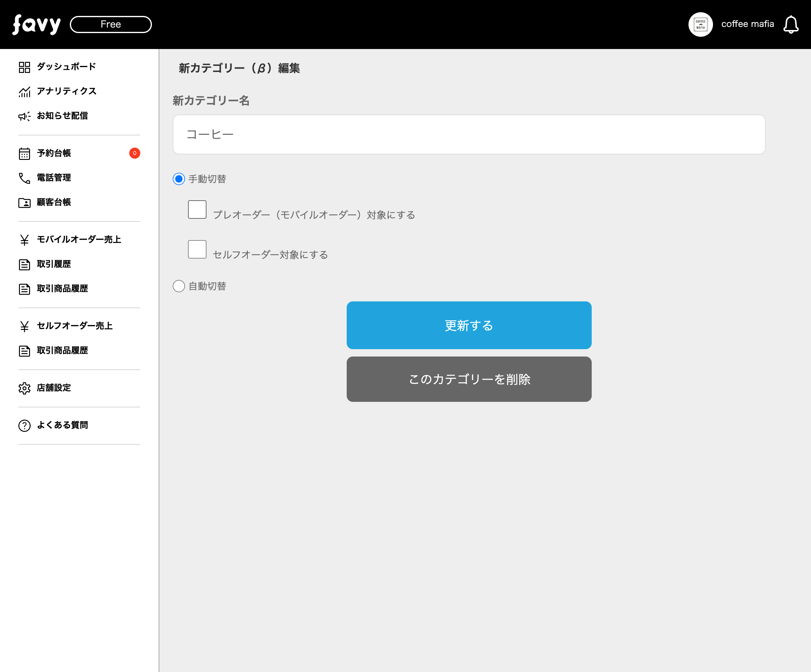The height and width of the screenshot is (672, 811).
Task: Open the analytics chart icon
Action: coord(24,92)
